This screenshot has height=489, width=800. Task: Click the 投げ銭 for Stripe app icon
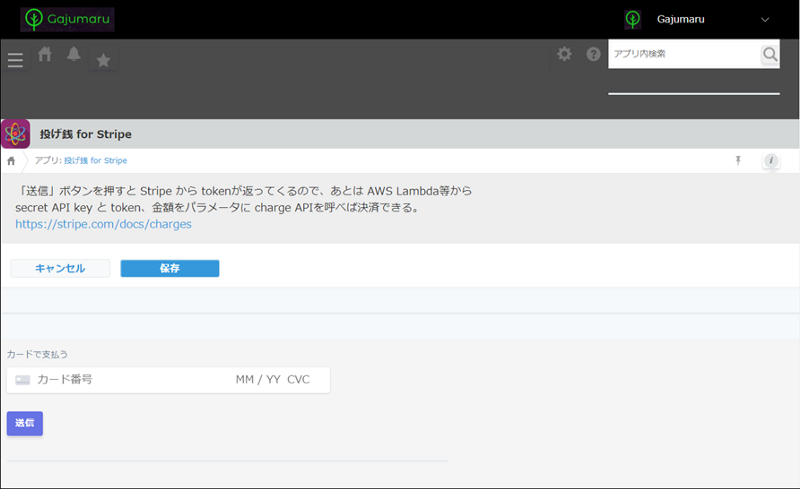(x=16, y=134)
